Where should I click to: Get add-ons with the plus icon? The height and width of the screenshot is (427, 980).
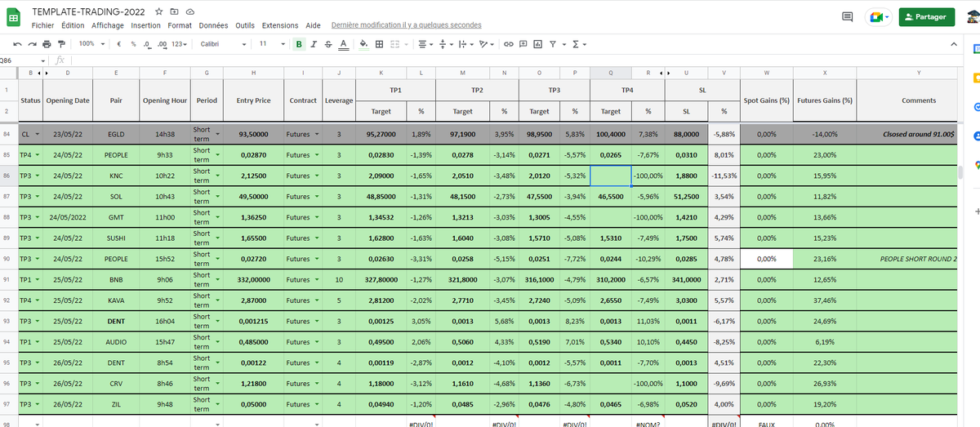tap(976, 210)
